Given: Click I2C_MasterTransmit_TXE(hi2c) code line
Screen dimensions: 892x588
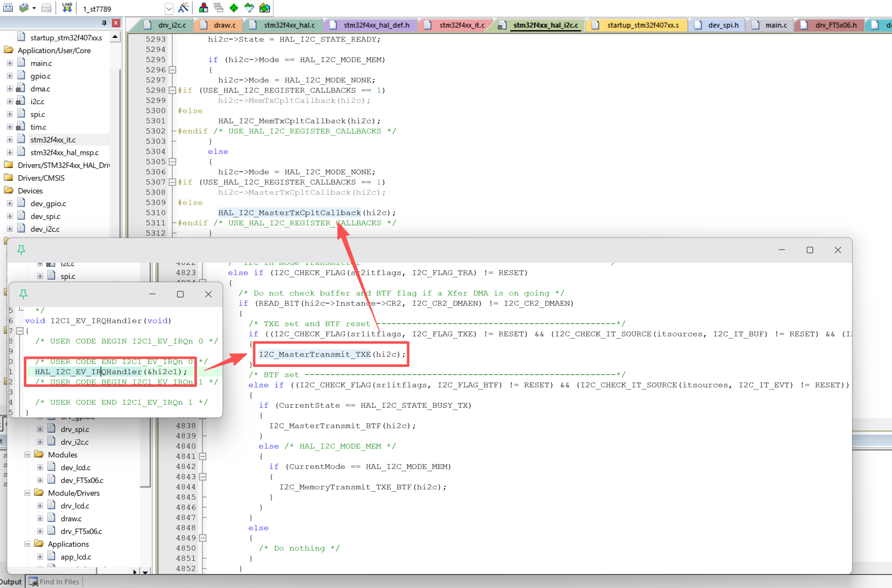Looking at the screenshot, I should 332,354.
